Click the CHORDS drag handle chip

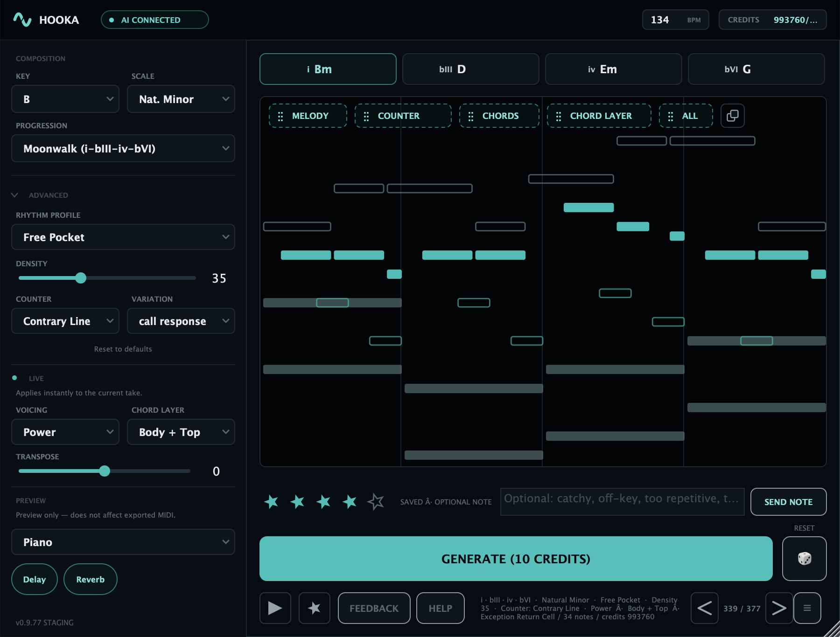tap(499, 116)
